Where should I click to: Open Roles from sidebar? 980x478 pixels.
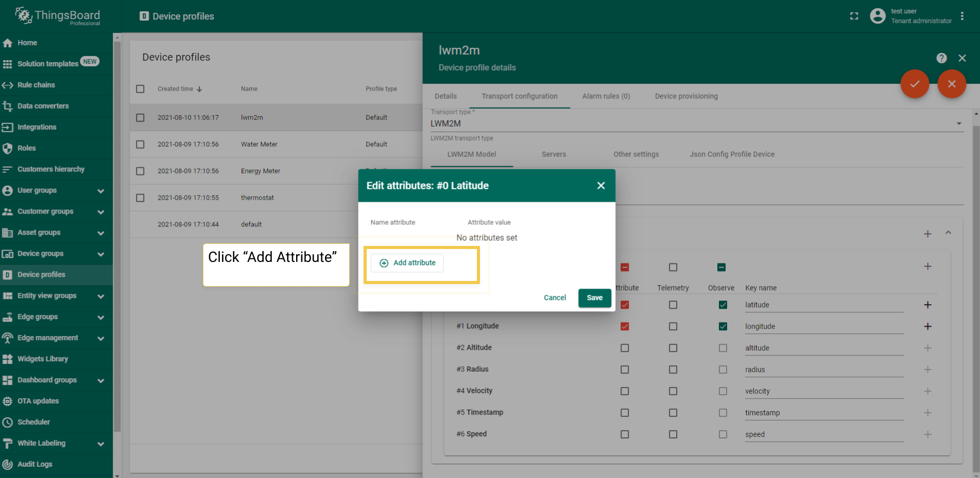coord(56,148)
